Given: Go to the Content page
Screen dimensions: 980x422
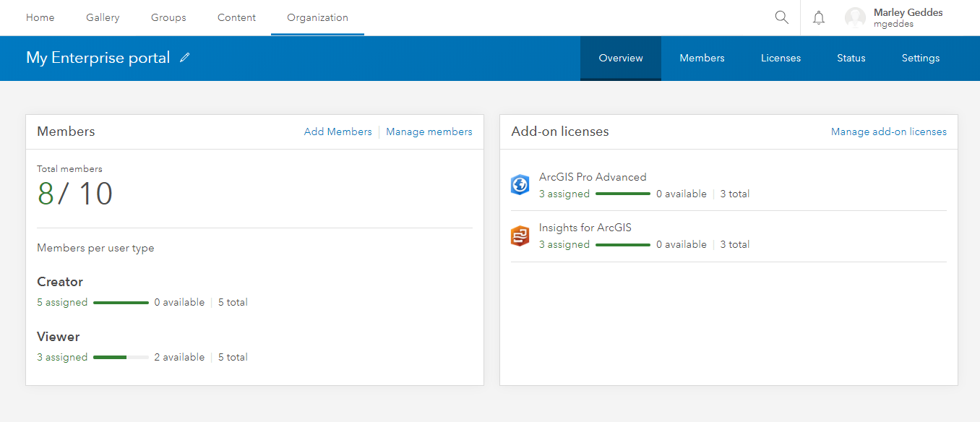Looking at the screenshot, I should 236,17.
